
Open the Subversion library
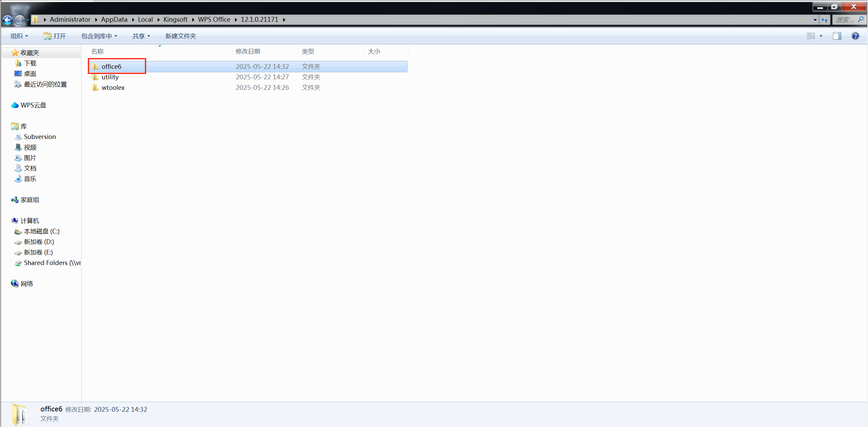[40, 137]
